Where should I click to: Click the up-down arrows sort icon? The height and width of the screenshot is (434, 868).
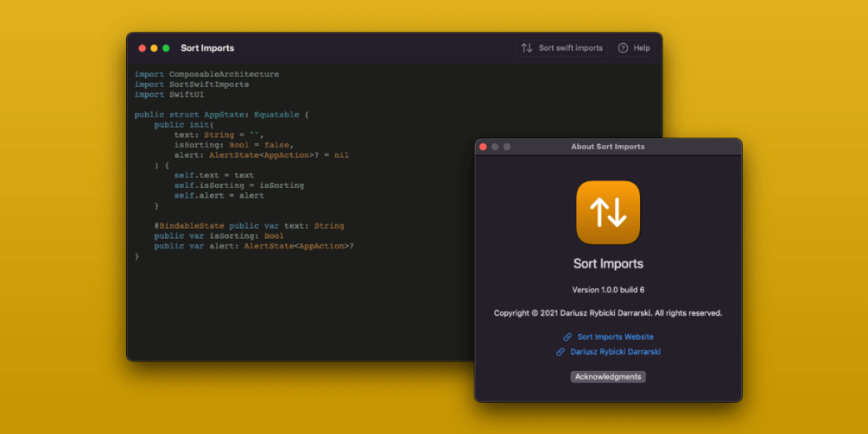pos(527,48)
